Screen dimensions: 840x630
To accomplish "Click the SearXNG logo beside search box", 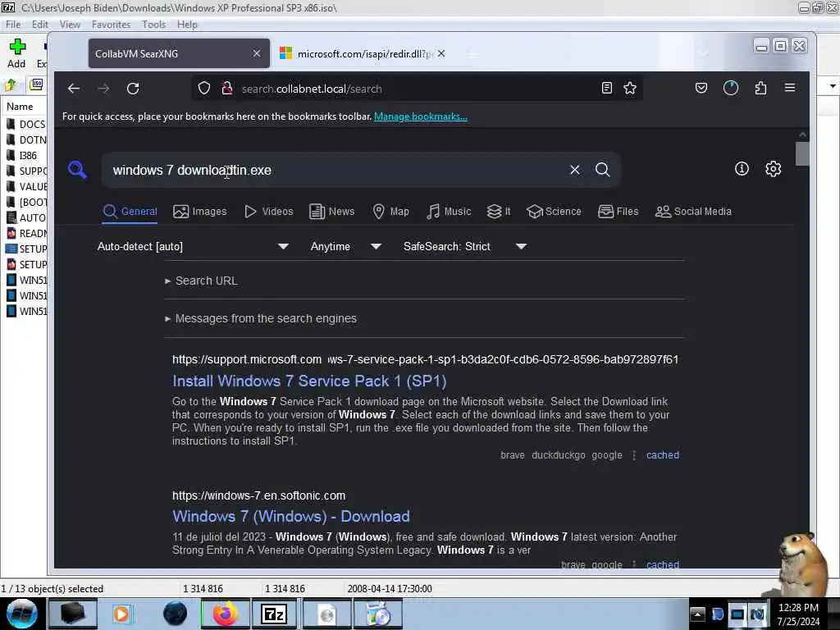I will coord(78,170).
